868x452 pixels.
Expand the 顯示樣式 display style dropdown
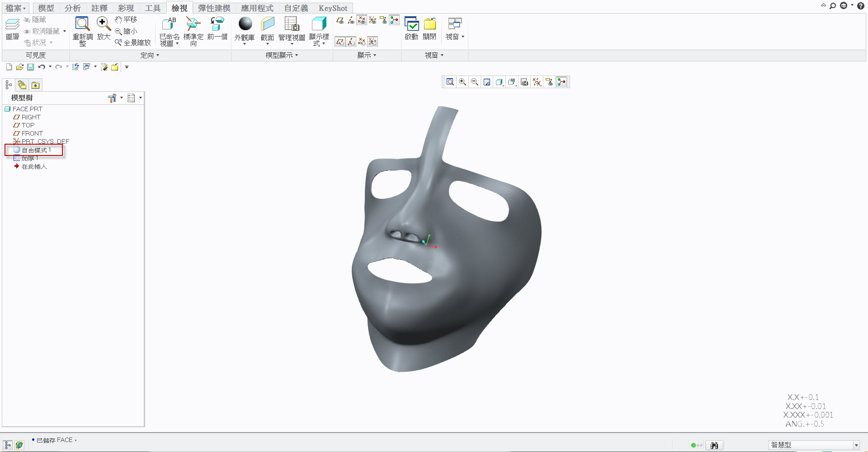[323, 44]
